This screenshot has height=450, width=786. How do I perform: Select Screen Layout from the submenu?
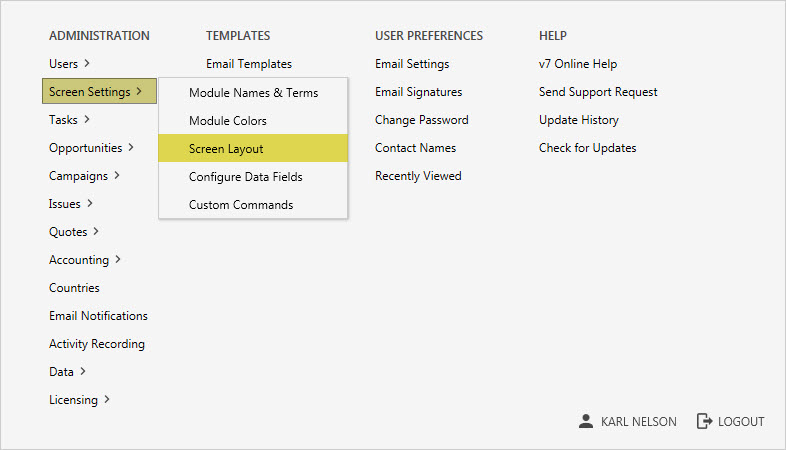coord(226,149)
